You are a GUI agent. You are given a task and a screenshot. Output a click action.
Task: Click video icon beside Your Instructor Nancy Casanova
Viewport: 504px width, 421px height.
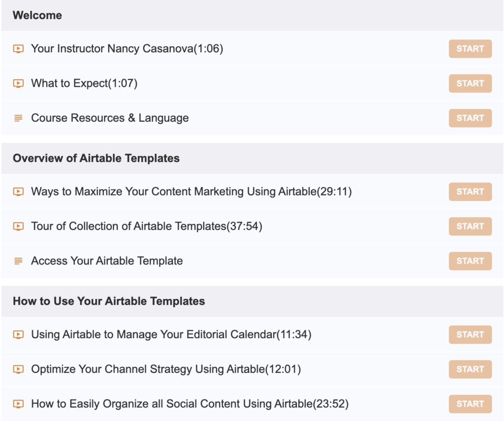[x=18, y=49]
